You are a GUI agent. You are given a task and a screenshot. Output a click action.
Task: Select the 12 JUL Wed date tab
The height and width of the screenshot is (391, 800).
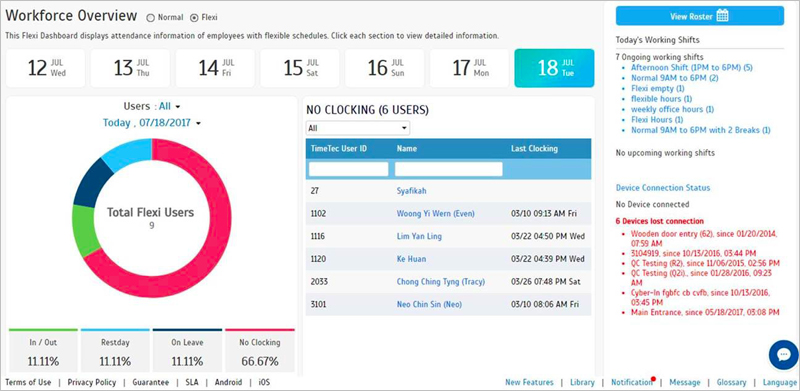[46, 68]
